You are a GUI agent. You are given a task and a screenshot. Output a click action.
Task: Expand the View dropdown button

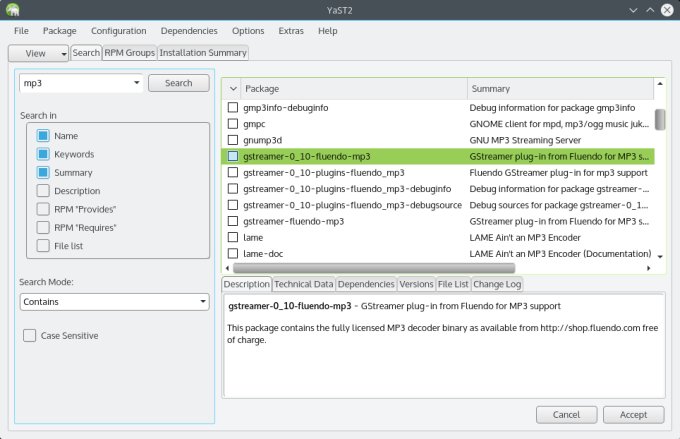coord(39,53)
